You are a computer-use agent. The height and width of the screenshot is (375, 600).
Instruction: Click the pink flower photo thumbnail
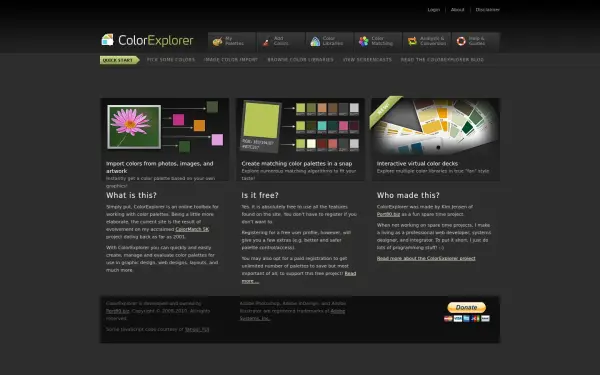[134, 127]
